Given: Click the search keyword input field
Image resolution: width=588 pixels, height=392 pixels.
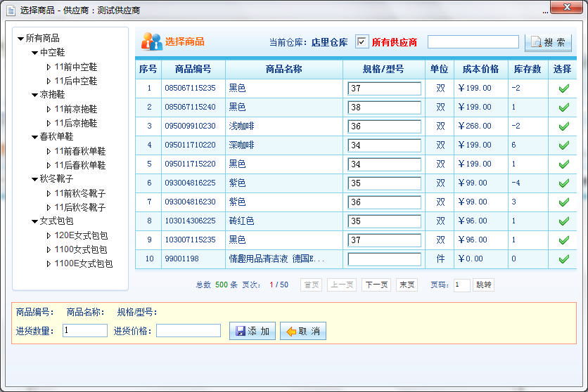Looking at the screenshot, I should (x=473, y=42).
